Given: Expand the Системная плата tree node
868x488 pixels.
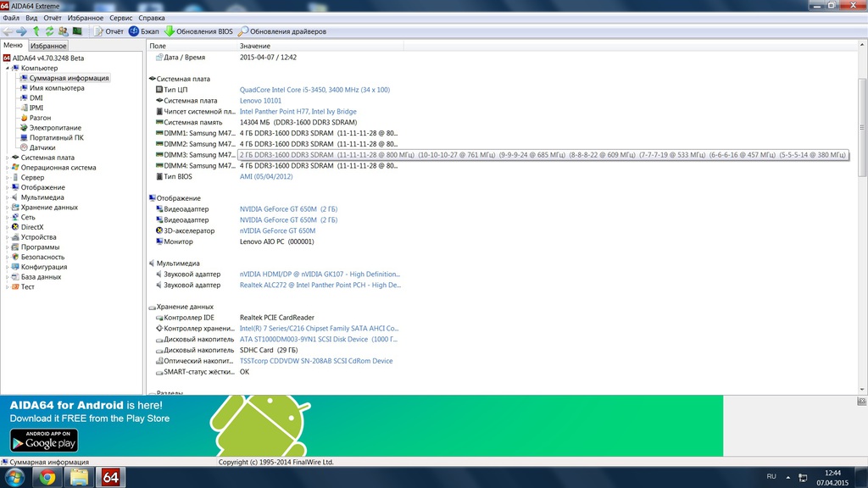Looking at the screenshot, I should [7, 158].
